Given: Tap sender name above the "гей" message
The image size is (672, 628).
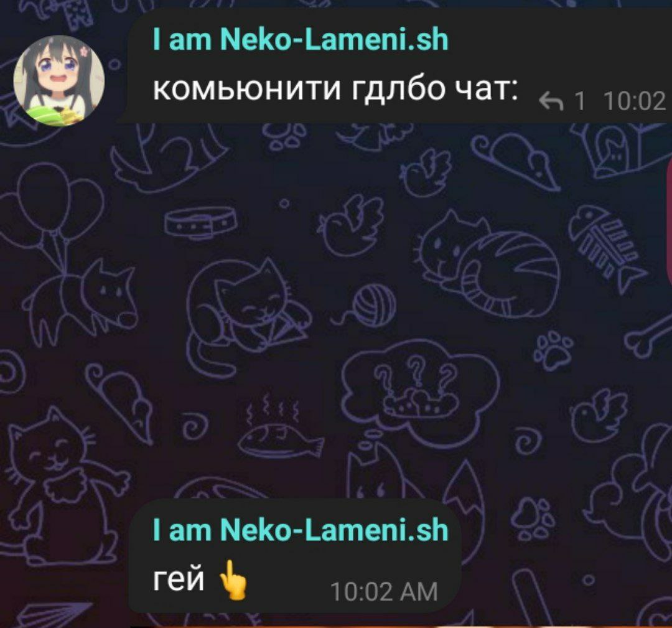Looking at the screenshot, I should click(301, 530).
